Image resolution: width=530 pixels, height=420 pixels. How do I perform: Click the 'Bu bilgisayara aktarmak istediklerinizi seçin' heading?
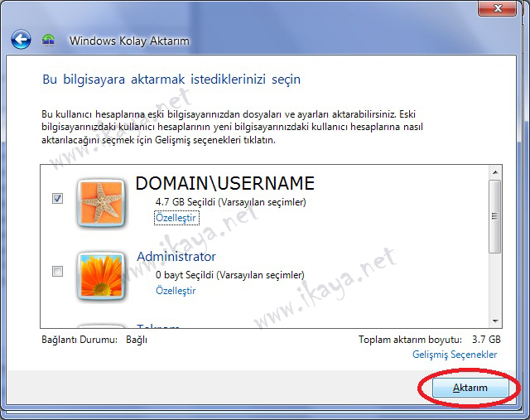click(171, 80)
